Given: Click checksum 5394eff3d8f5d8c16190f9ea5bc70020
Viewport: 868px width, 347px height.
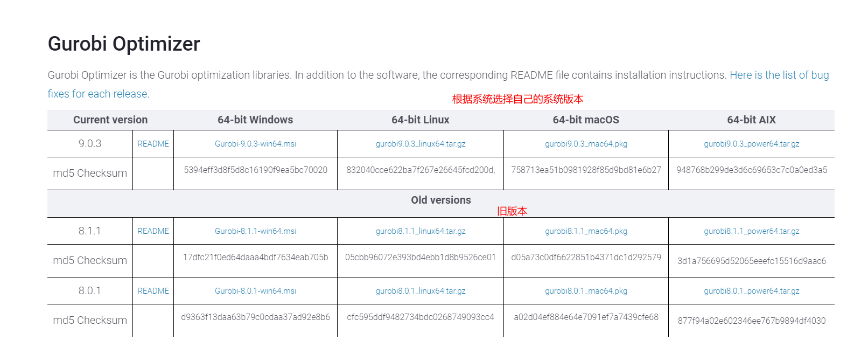Looking at the screenshot, I should click(x=256, y=170).
